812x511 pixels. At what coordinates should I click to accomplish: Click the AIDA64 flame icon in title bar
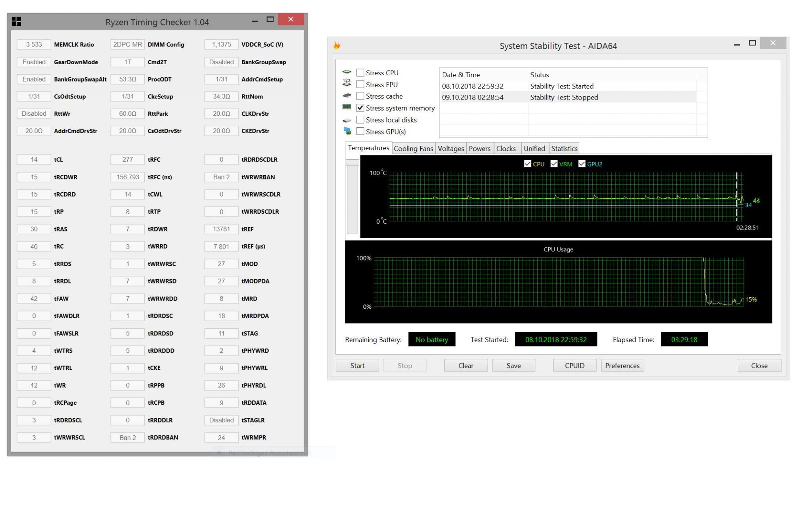(337, 46)
